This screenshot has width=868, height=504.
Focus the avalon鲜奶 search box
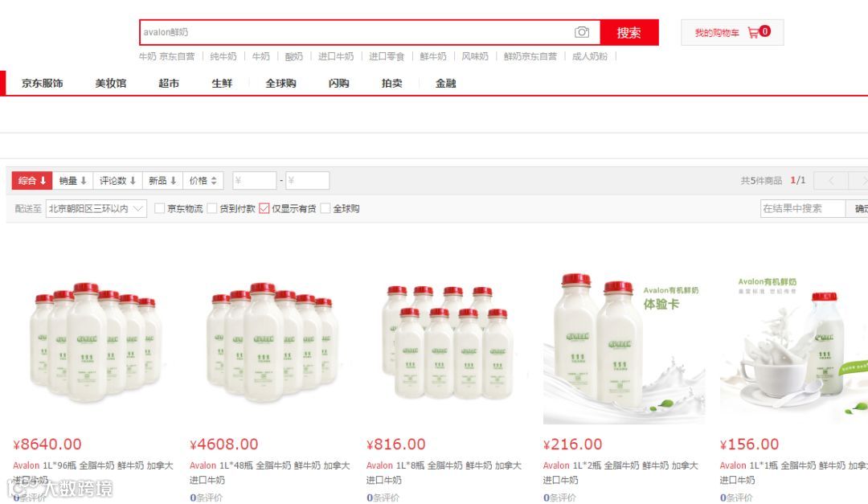click(354, 32)
